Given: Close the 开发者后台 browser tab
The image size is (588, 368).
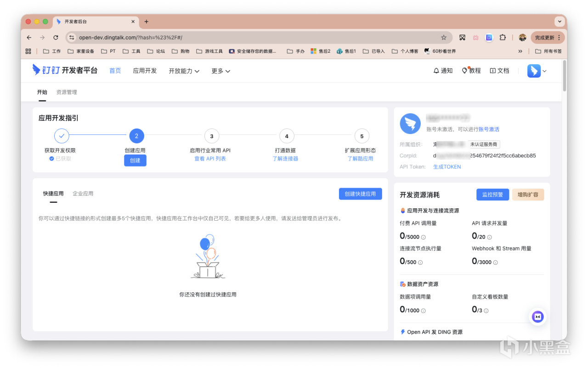Looking at the screenshot, I should click(133, 22).
